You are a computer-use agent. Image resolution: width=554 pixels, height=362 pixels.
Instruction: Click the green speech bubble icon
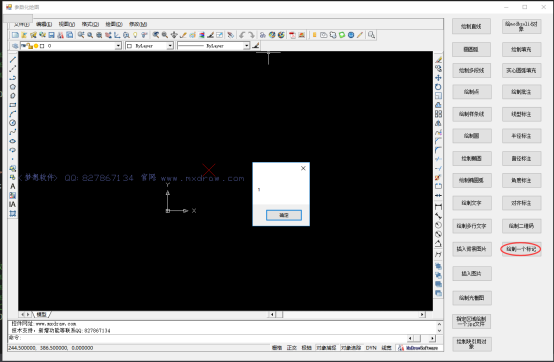(x=342, y=35)
